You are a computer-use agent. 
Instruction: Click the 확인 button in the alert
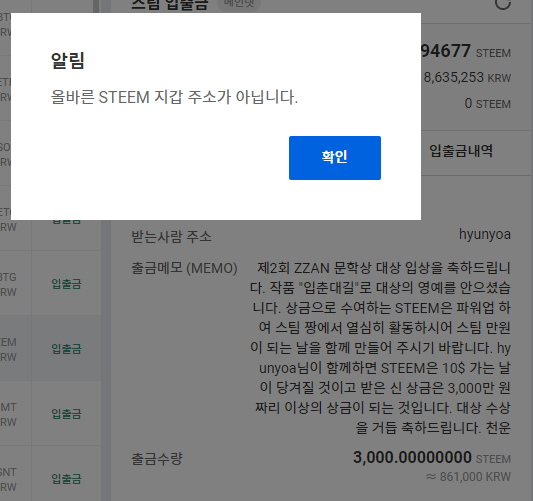(334, 158)
